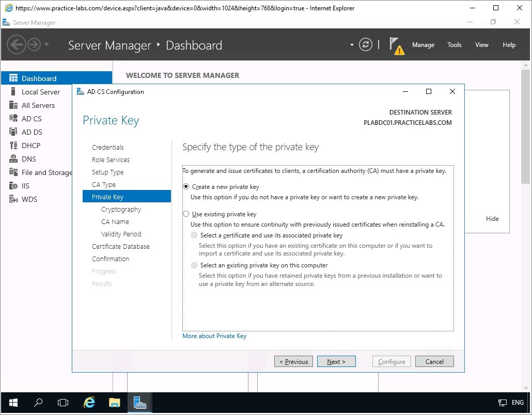
Task: Go to CA Type wizard step
Action: [103, 184]
